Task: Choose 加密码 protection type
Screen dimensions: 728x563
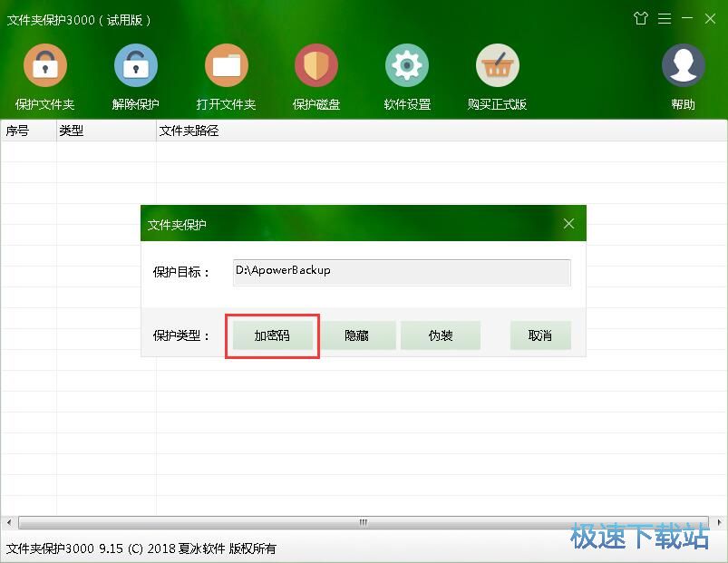Action: pyautogui.click(x=272, y=335)
